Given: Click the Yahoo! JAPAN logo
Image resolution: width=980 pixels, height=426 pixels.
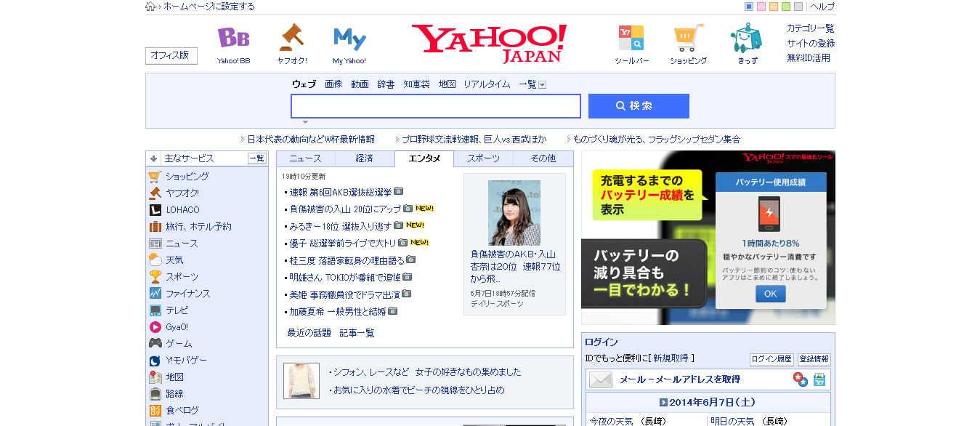Looking at the screenshot, I should coord(489,43).
